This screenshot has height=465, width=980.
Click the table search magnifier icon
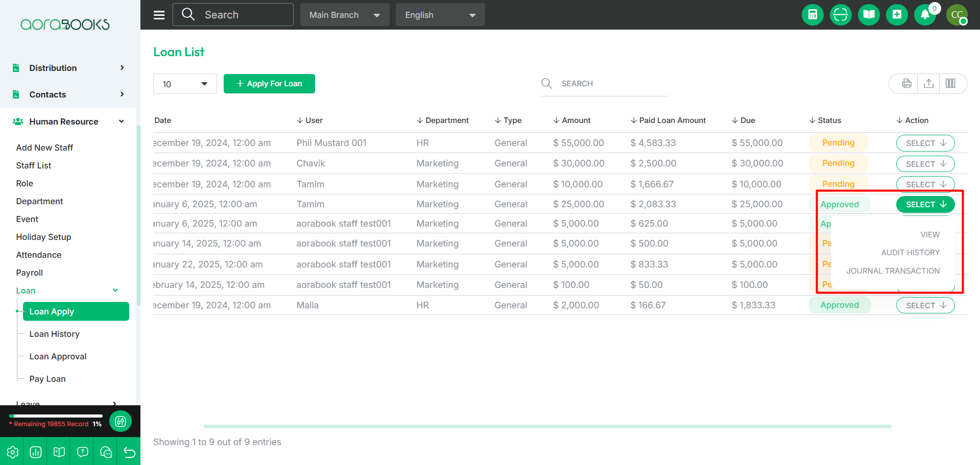point(546,83)
